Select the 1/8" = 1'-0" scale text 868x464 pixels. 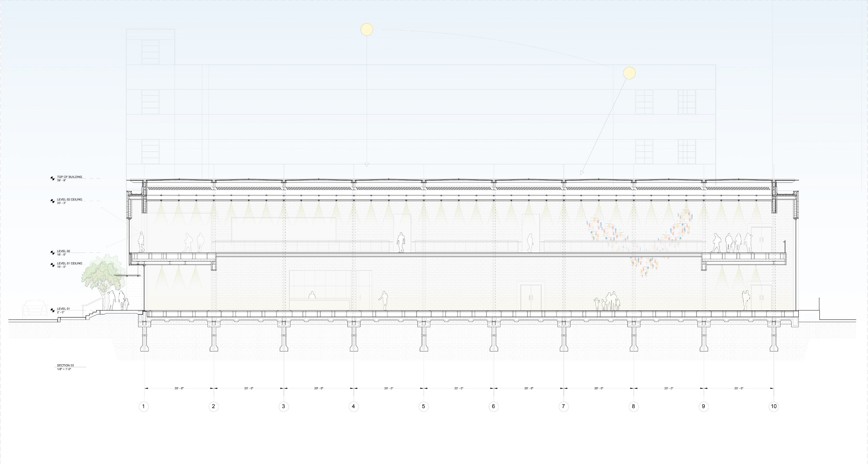click(x=64, y=369)
